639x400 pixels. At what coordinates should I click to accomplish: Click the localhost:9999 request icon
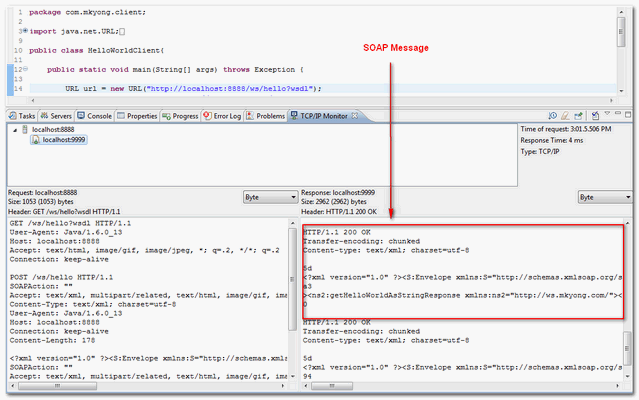tap(36, 140)
